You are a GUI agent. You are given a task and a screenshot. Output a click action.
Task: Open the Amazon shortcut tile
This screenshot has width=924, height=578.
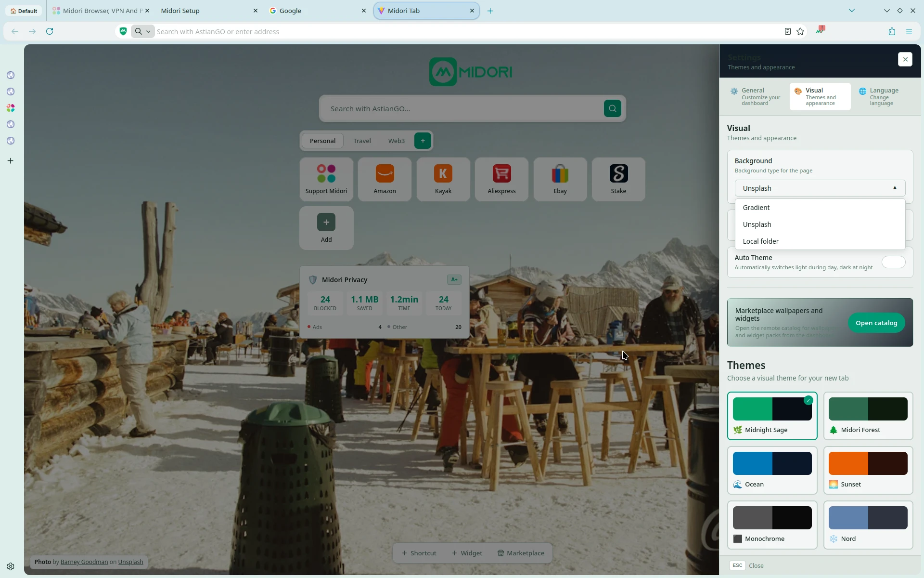click(385, 179)
